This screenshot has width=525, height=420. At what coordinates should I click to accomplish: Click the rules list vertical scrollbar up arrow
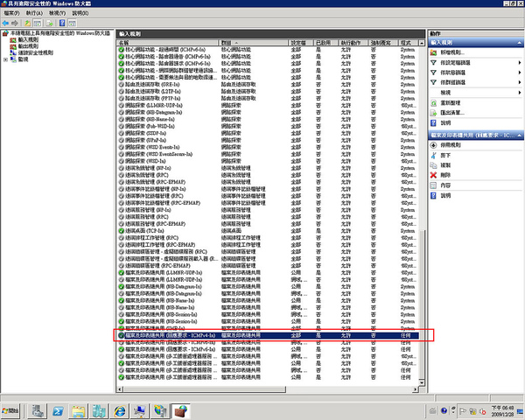coord(422,43)
